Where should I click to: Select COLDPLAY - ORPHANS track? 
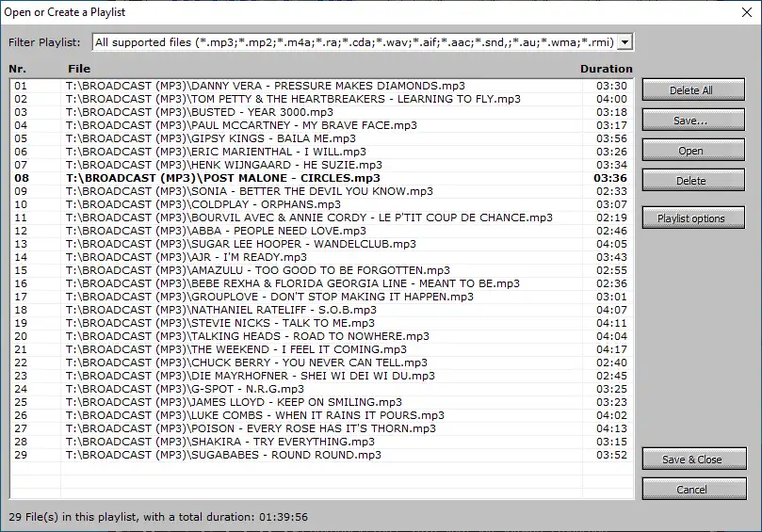tap(322, 204)
